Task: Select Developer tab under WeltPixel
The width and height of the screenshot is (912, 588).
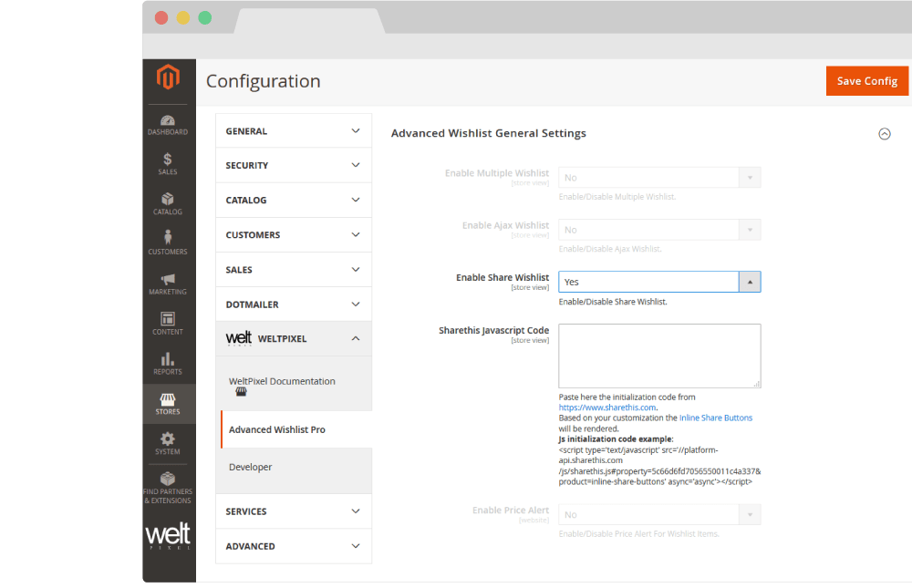Action: point(250,467)
